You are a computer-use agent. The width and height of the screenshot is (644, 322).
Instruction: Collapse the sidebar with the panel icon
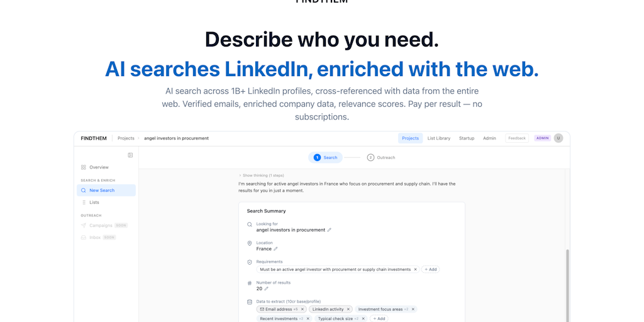pos(130,155)
